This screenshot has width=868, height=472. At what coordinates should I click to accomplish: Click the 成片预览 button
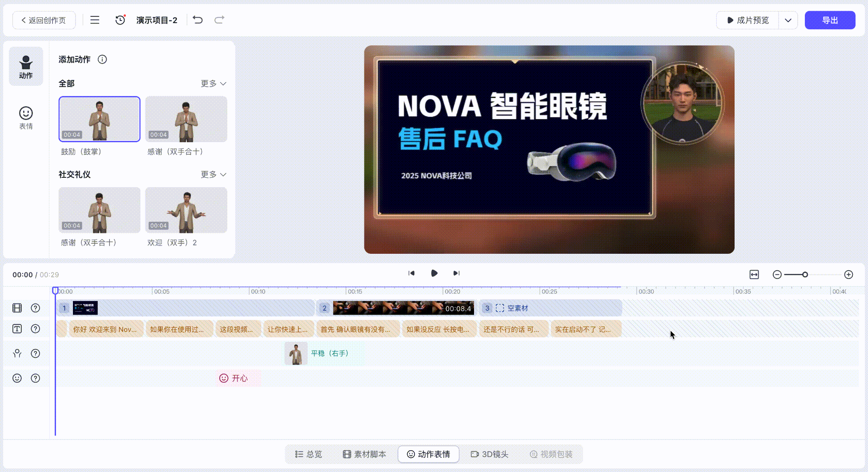pos(748,20)
